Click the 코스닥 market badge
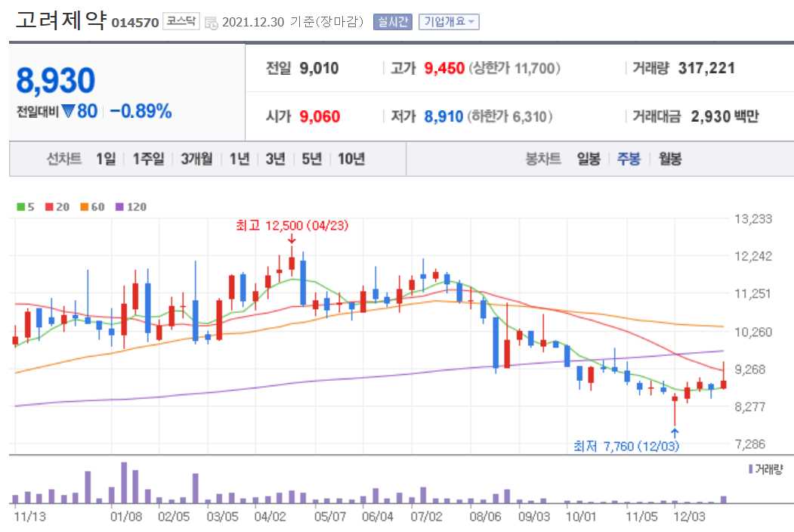This screenshot has width=794, height=532. click(181, 21)
